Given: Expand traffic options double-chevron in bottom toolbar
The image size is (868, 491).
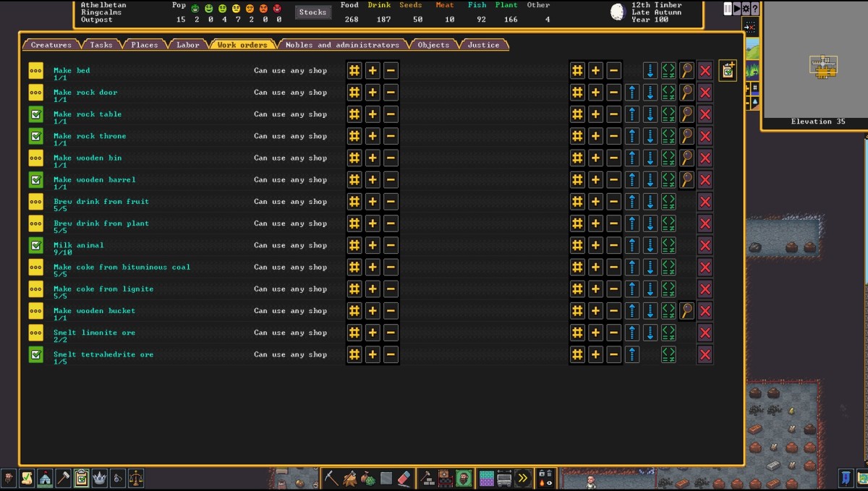Looking at the screenshot, I should tap(522, 478).
